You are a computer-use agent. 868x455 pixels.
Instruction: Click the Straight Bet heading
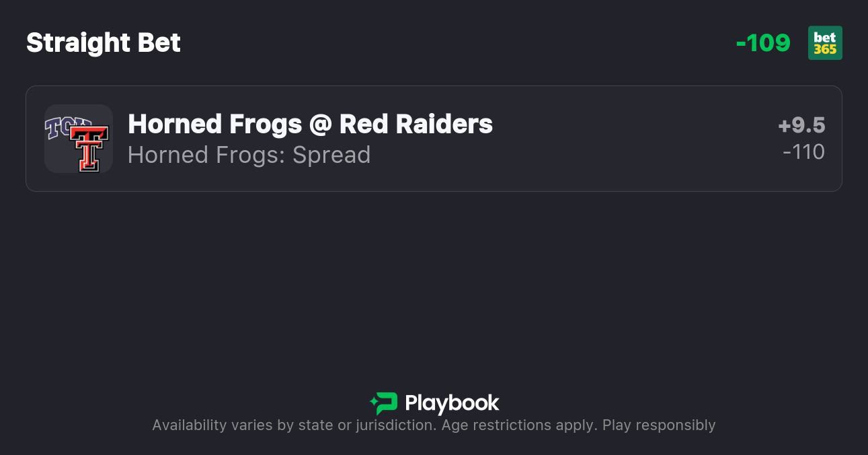coord(104,43)
